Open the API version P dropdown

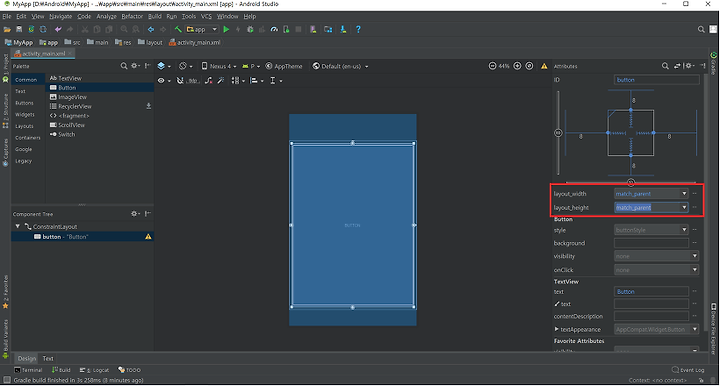[x=251, y=66]
